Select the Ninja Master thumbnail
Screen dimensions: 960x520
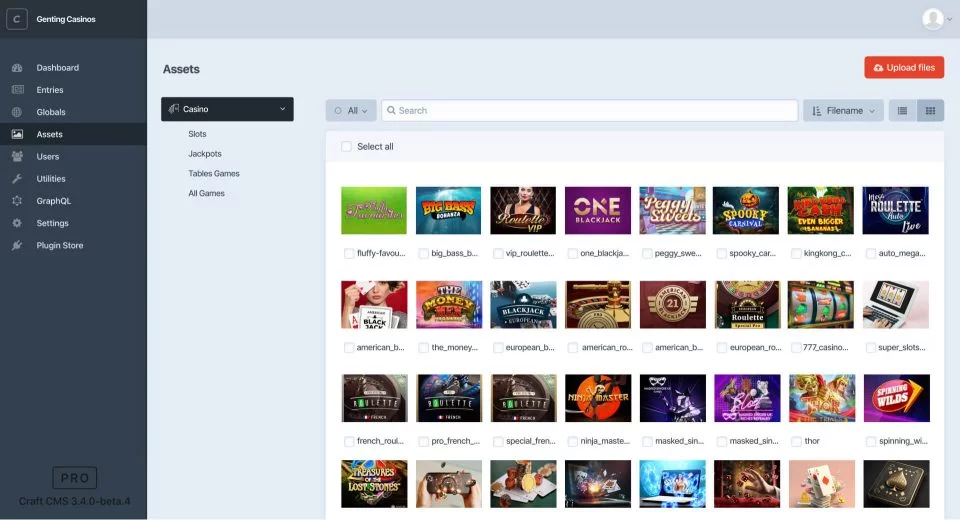598,398
